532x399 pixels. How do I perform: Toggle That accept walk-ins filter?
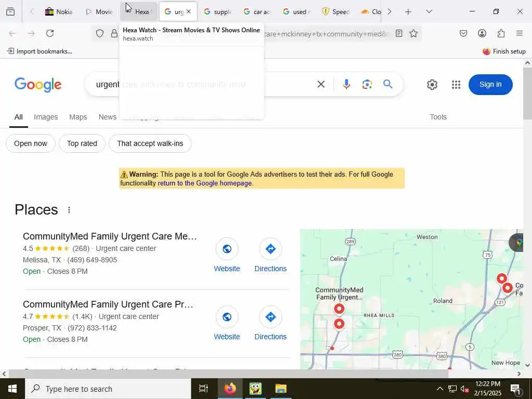click(x=150, y=143)
